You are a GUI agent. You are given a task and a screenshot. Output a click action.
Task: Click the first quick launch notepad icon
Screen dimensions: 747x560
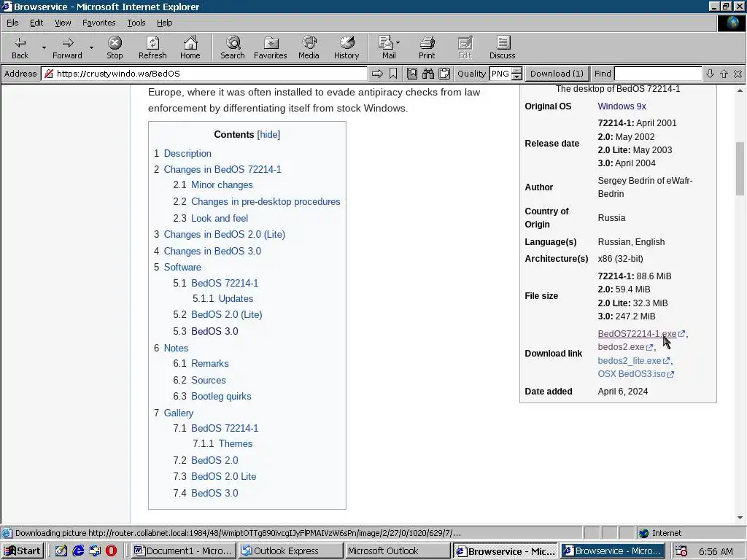[x=61, y=551]
